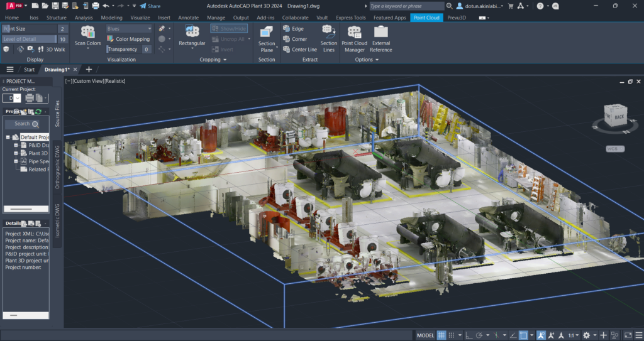Toggle drawing grid display in status bar
The image size is (644, 341).
(441, 335)
